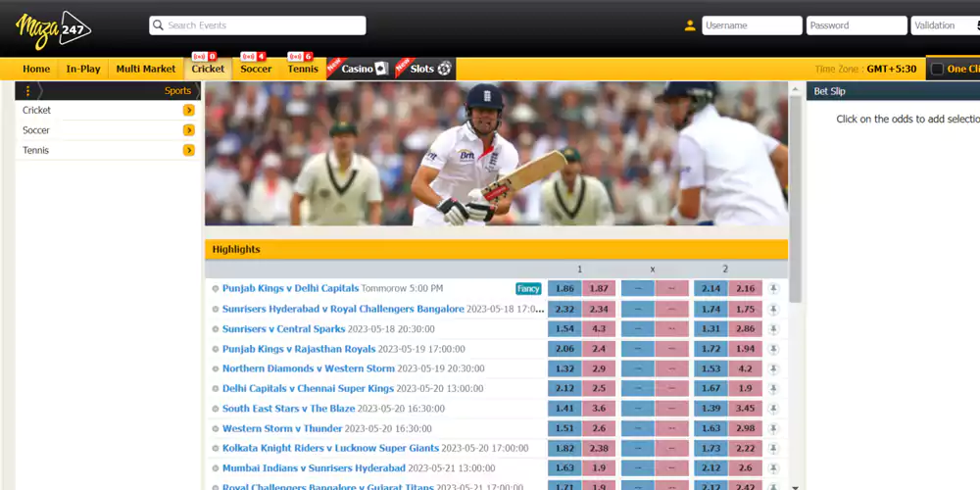980x490 pixels.
Task: Open Mumbai Indians v Sunrisers Hyderabad link
Action: [314, 468]
